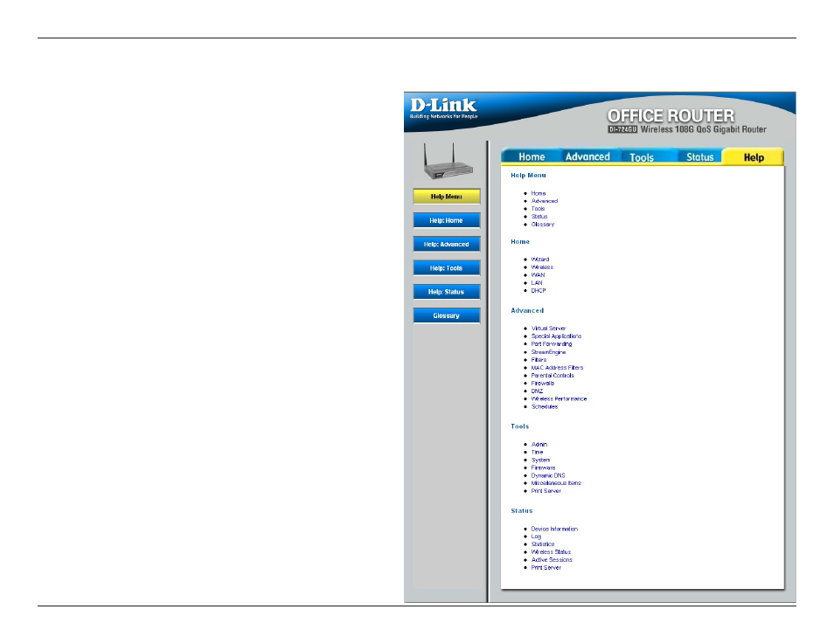Open the DHCP help link
Screen dimensions: 834x644
(539, 290)
